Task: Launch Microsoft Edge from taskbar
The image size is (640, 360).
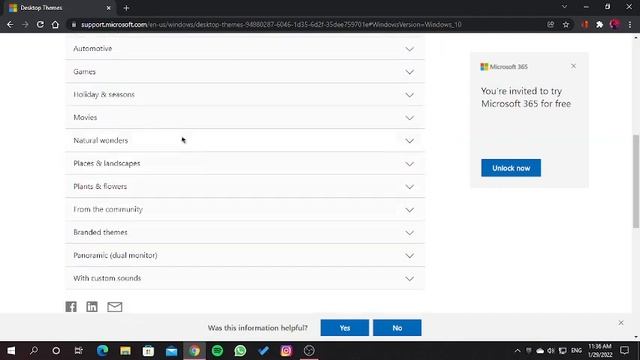Action: coord(102,351)
